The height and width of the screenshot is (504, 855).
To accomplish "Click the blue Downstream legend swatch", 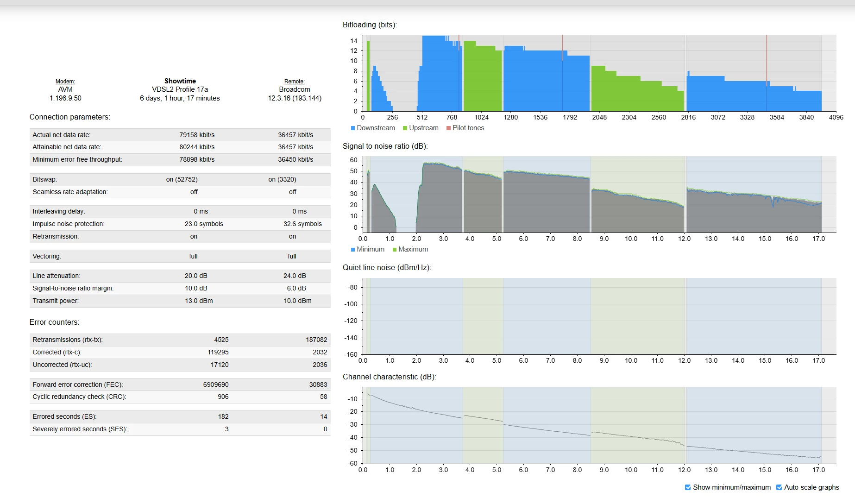I will point(353,128).
